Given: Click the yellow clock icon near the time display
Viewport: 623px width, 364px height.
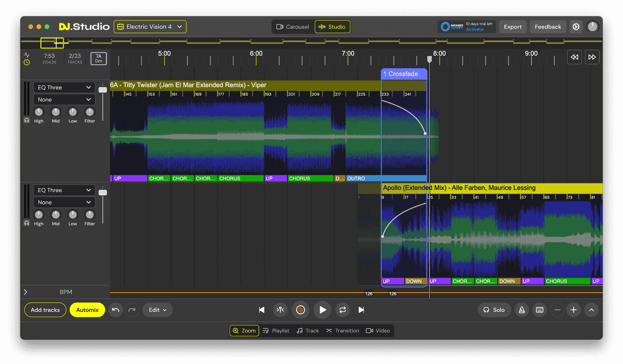Looking at the screenshot, I should pyautogui.click(x=26, y=62).
